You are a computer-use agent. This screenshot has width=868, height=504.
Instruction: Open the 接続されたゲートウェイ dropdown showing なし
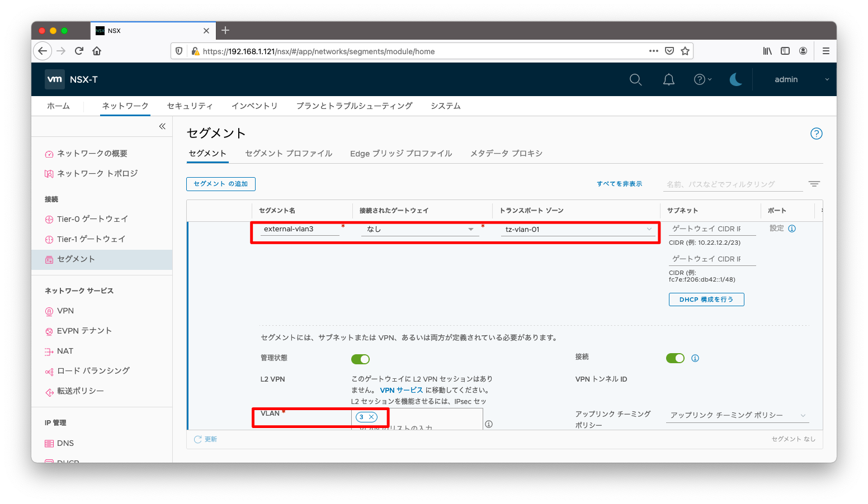420,229
